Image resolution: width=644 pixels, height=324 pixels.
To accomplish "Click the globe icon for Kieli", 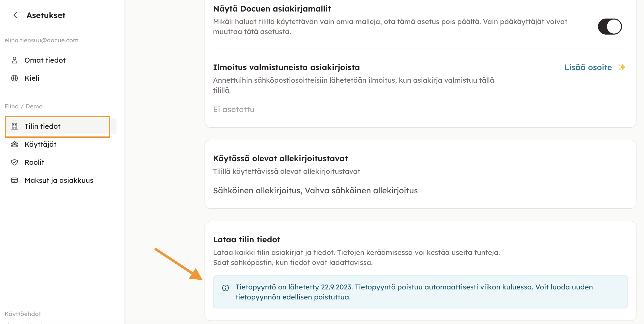I will [14, 78].
